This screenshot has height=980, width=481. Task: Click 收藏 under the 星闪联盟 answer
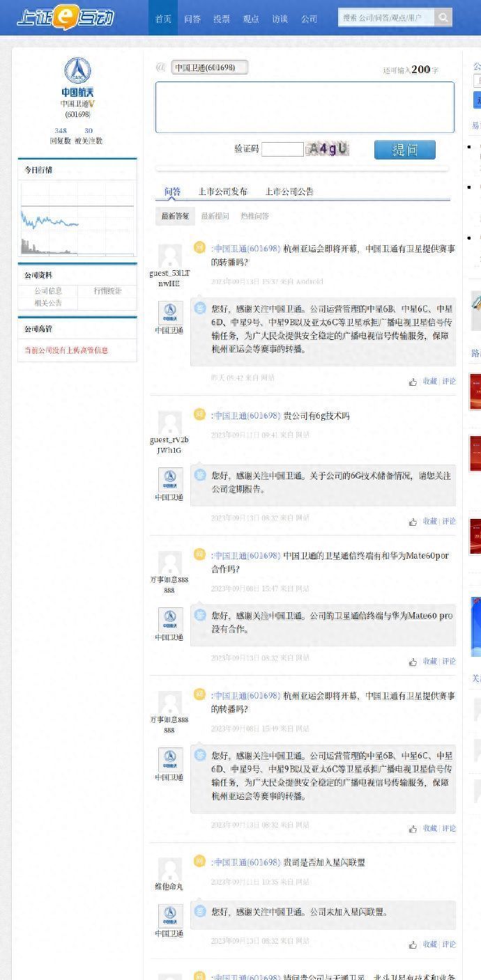pyautogui.click(x=430, y=945)
